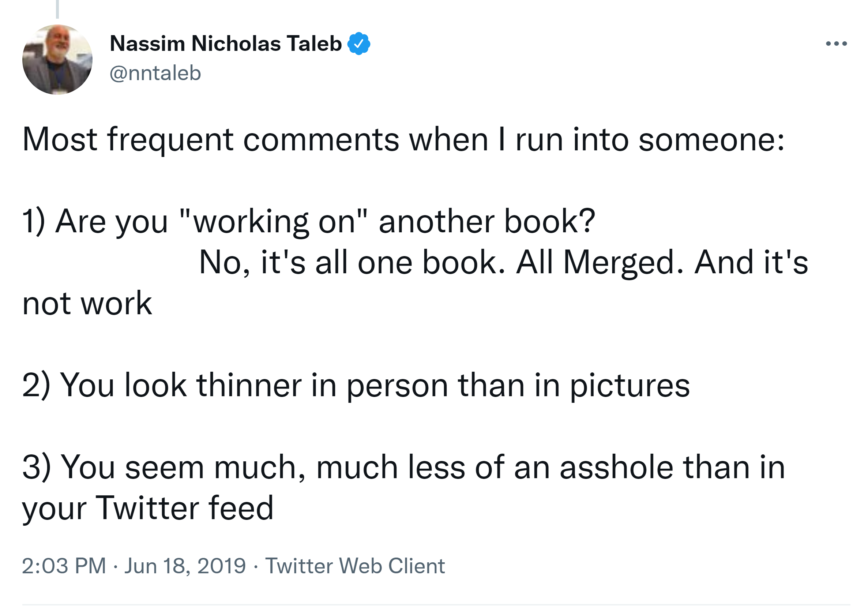Image resolution: width=868 pixels, height=615 pixels.
Task: Click the text "your Twitter feed"
Action: click(148, 508)
